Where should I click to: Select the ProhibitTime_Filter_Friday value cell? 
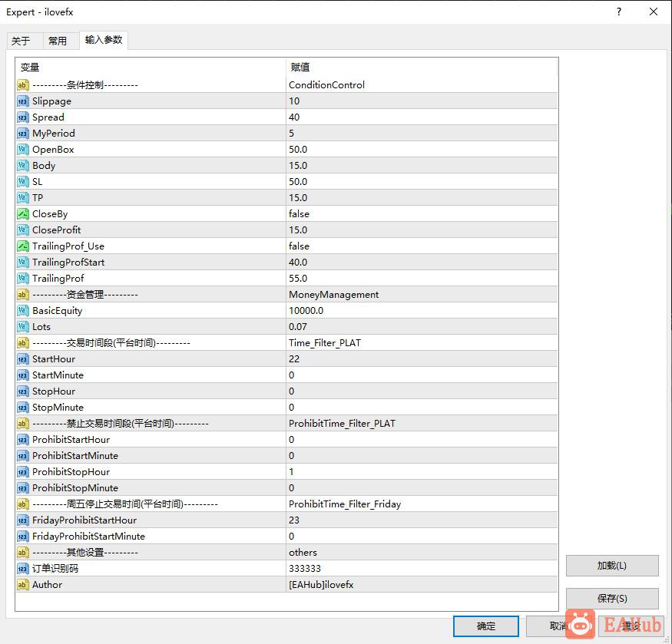pos(422,504)
